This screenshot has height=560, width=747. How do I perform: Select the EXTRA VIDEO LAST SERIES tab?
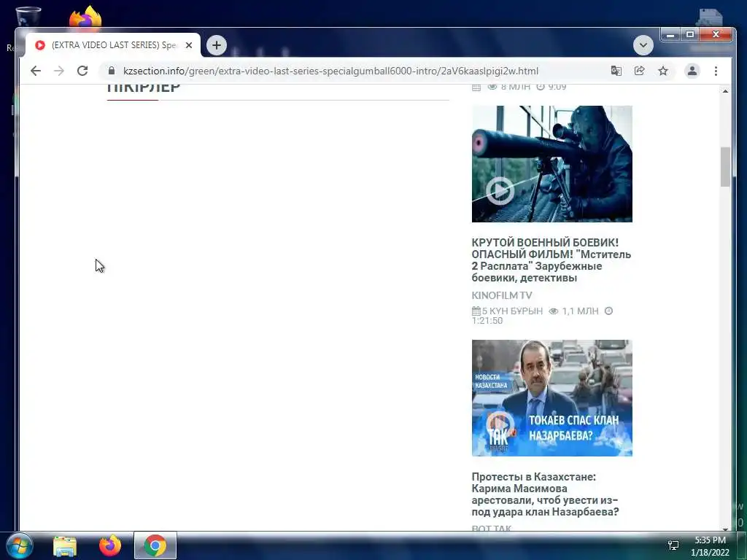pos(113,45)
